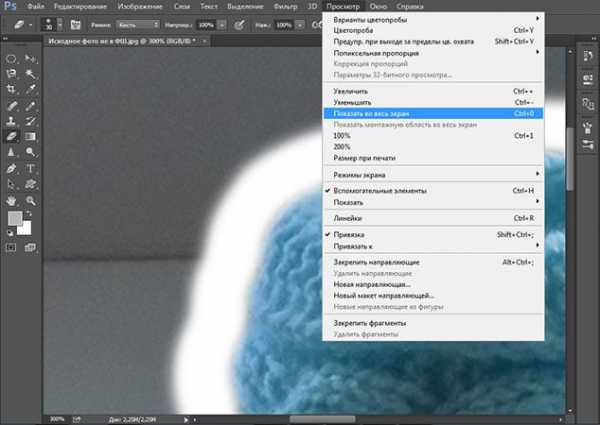Toggle Вспомогательные элементы checkmark item

(433, 191)
